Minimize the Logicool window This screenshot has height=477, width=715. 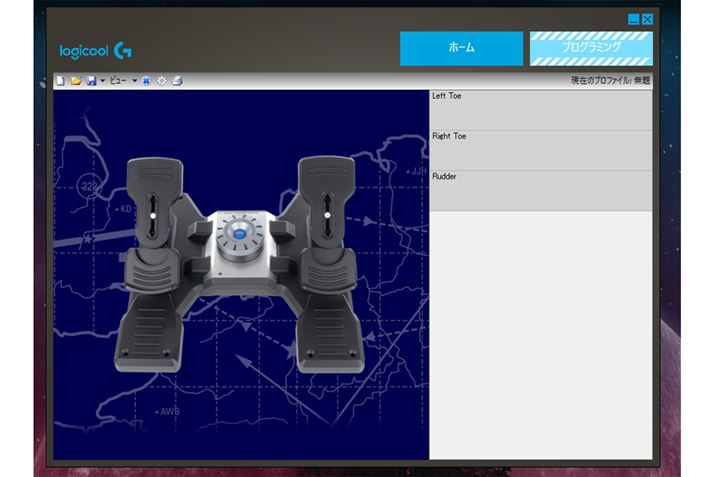(634, 19)
